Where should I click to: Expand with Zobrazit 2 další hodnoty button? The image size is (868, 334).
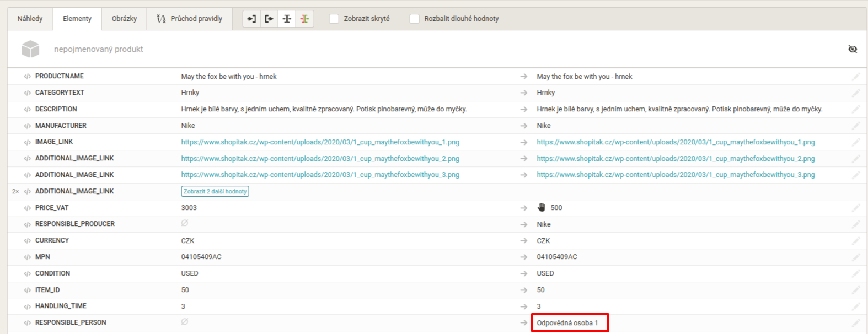click(x=215, y=191)
